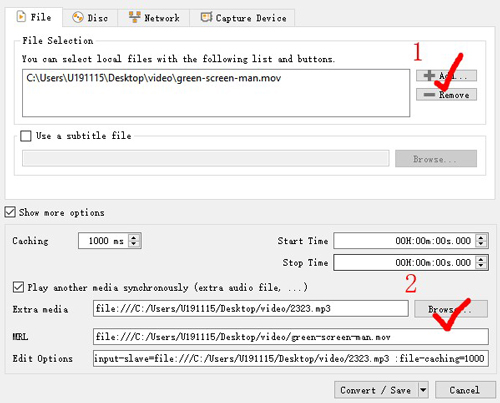Viewport: 500px width, 403px height.
Task: Browse for the extra media file
Action: coord(451,309)
